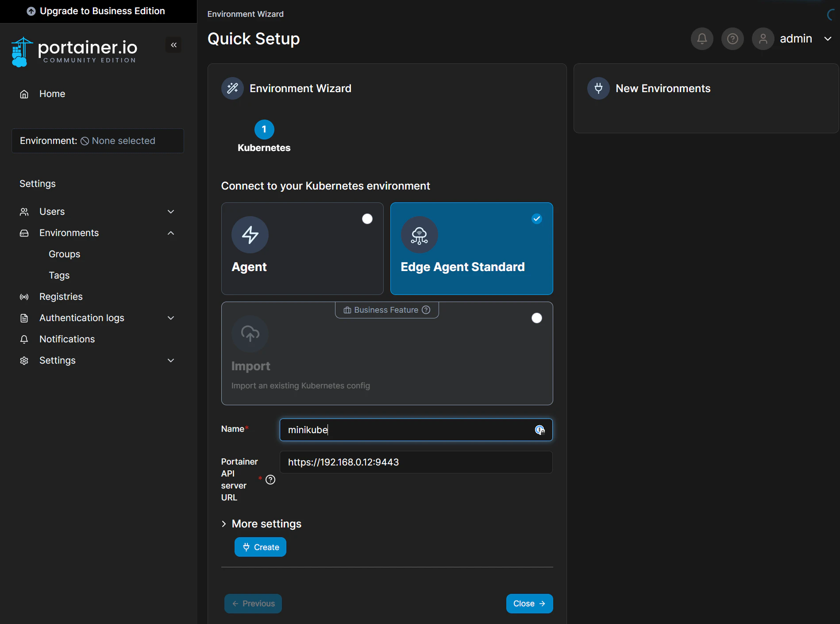Select the Agent radio option
840x624 pixels.
[x=367, y=219]
